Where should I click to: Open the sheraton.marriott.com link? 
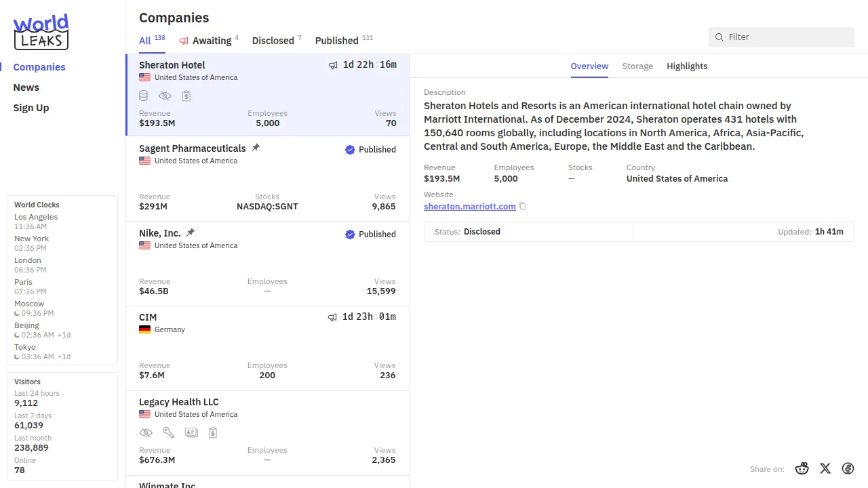coord(469,206)
